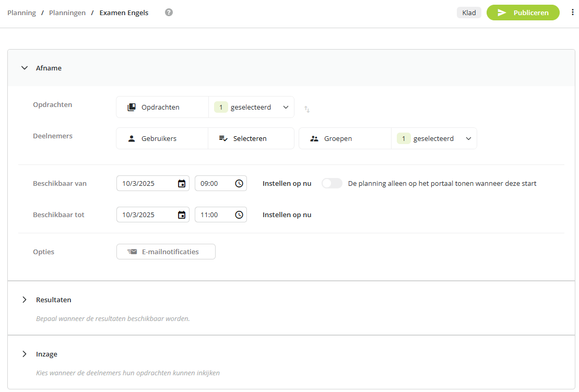579x392 pixels.
Task: Click the Examen Engels breadcrumb
Action: pyautogui.click(x=124, y=13)
